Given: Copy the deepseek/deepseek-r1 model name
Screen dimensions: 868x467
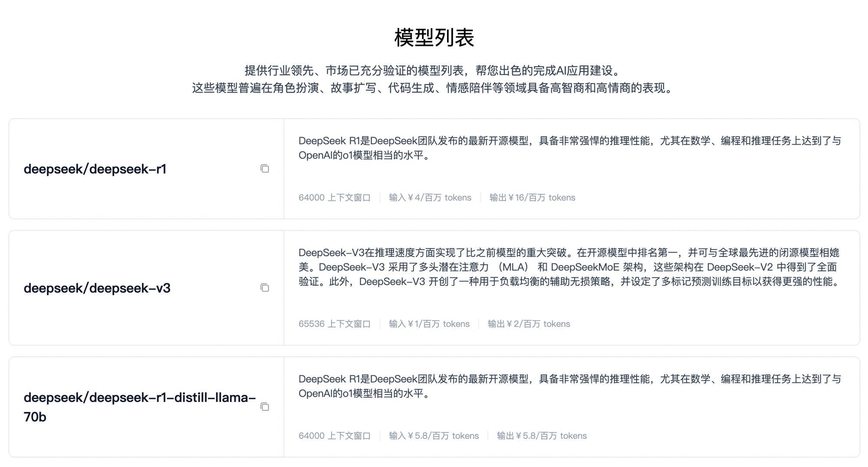Looking at the screenshot, I should tap(264, 169).
